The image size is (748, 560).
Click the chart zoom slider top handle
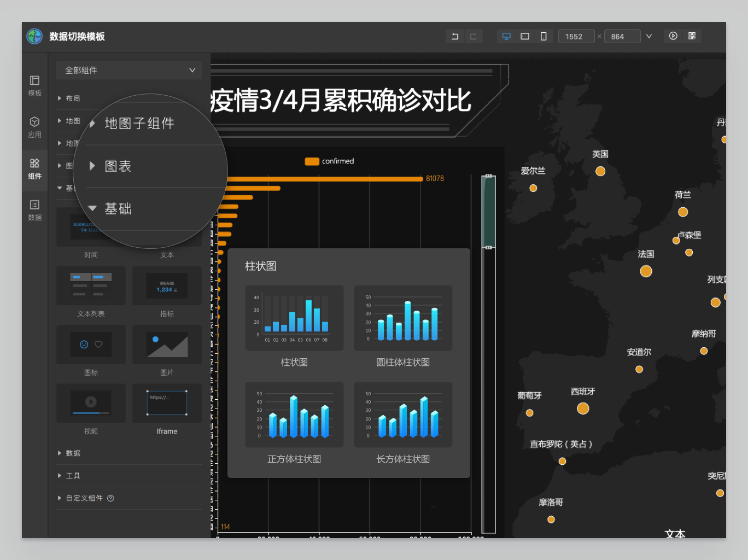pyautogui.click(x=489, y=176)
